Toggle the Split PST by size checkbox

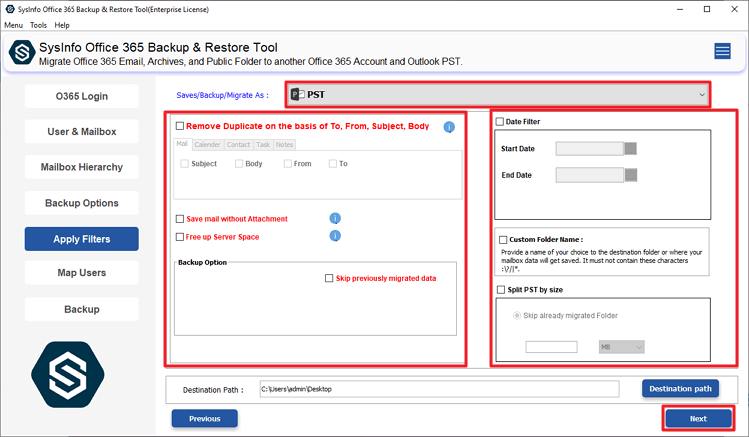click(x=502, y=289)
